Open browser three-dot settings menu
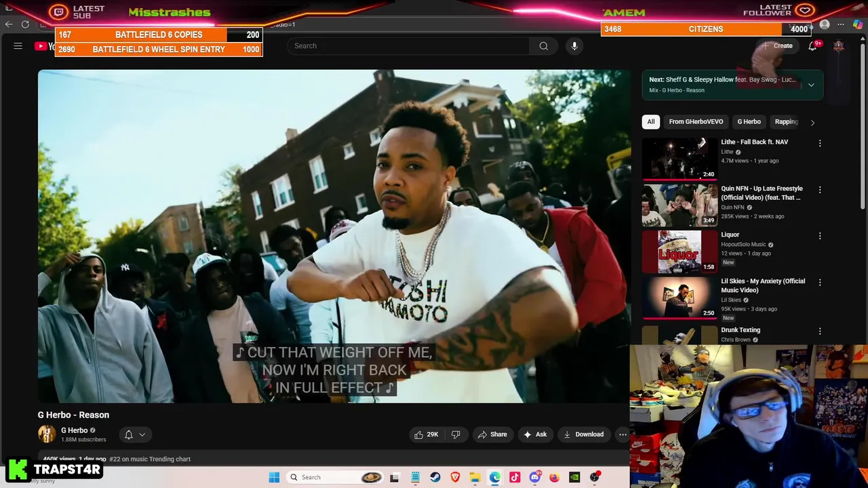This screenshot has width=868, height=488. pos(841,24)
